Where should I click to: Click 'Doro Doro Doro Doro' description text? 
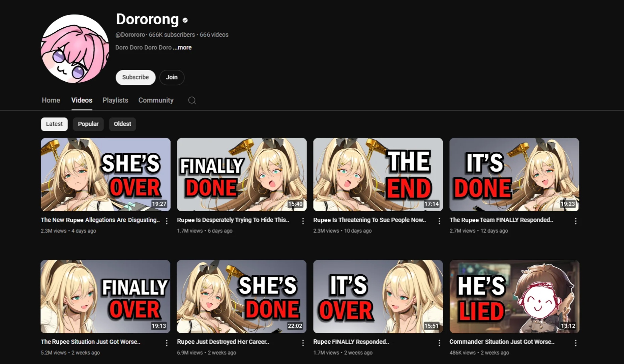(144, 48)
